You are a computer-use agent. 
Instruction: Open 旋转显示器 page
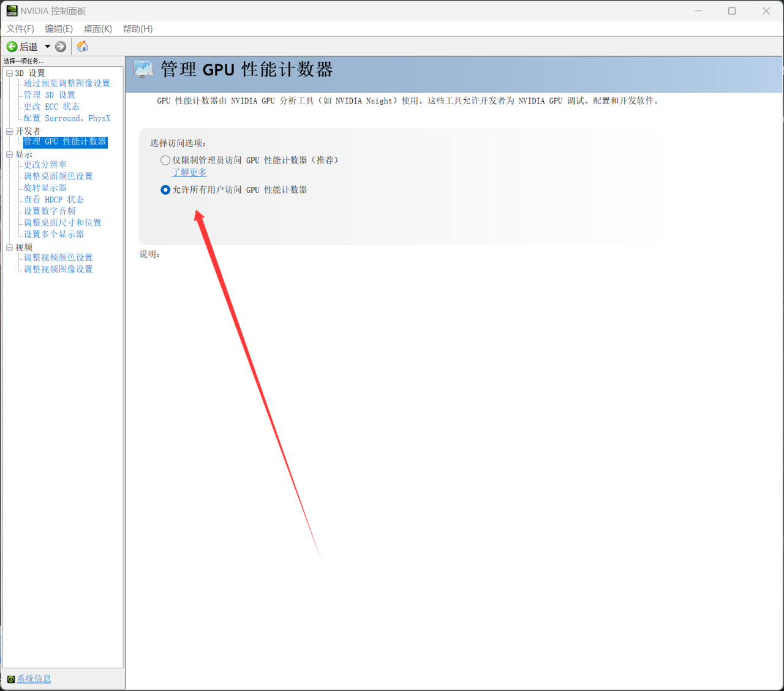[45, 188]
